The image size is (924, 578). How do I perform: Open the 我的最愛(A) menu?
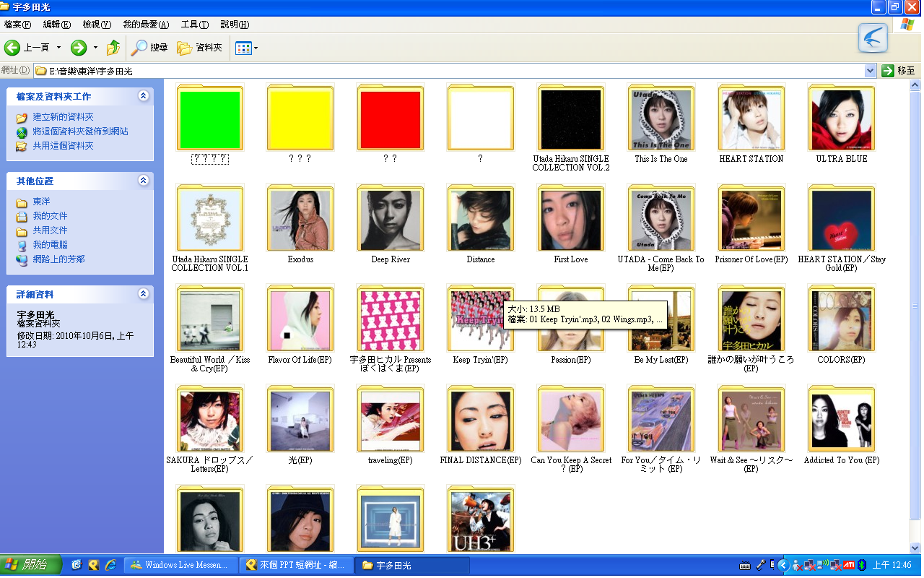146,25
